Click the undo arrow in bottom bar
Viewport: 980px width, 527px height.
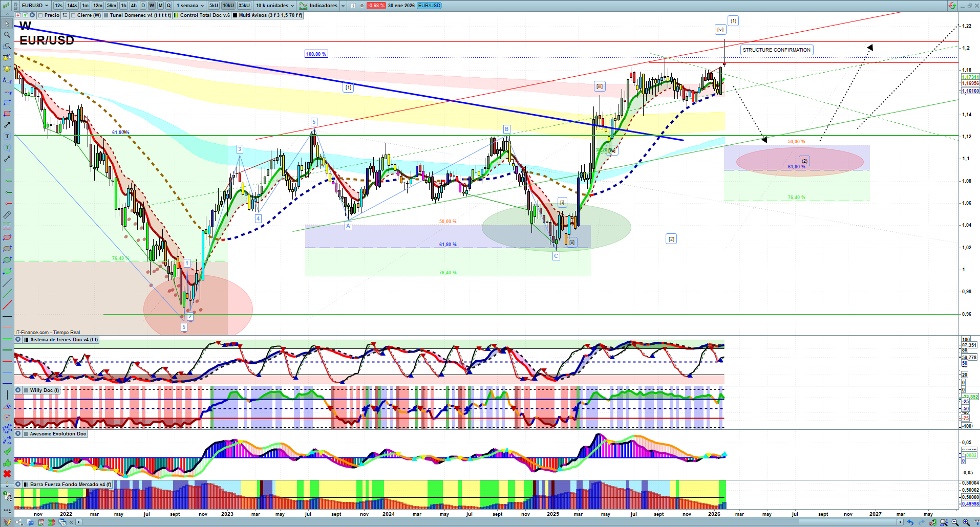910,522
